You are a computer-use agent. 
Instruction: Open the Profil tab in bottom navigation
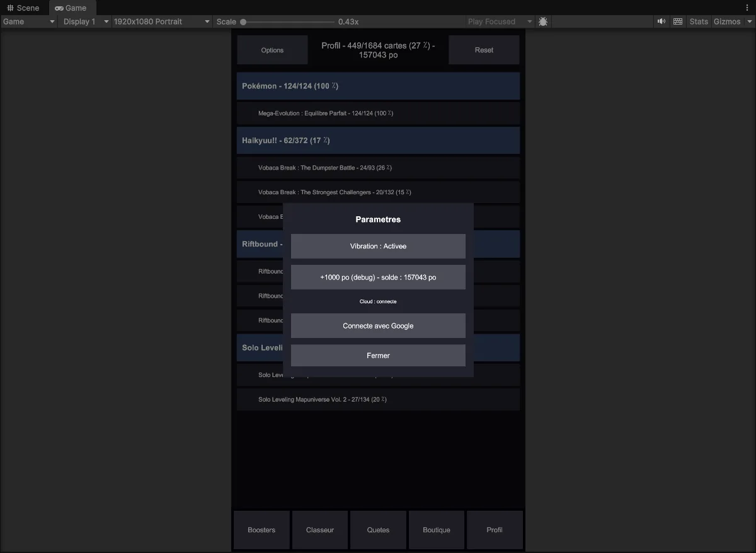[x=495, y=530]
